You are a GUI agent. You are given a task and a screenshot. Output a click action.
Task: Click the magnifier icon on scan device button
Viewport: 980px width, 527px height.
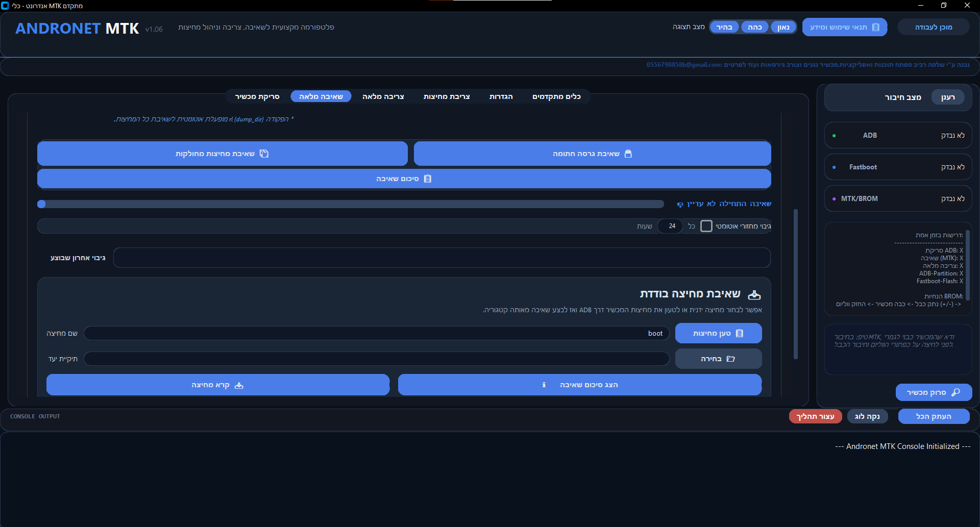coord(956,392)
